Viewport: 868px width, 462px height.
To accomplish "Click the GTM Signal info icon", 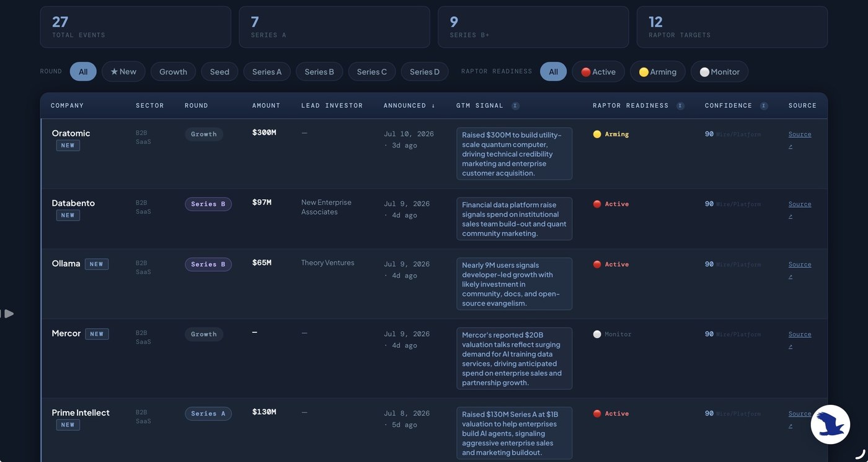I will 515,106.
